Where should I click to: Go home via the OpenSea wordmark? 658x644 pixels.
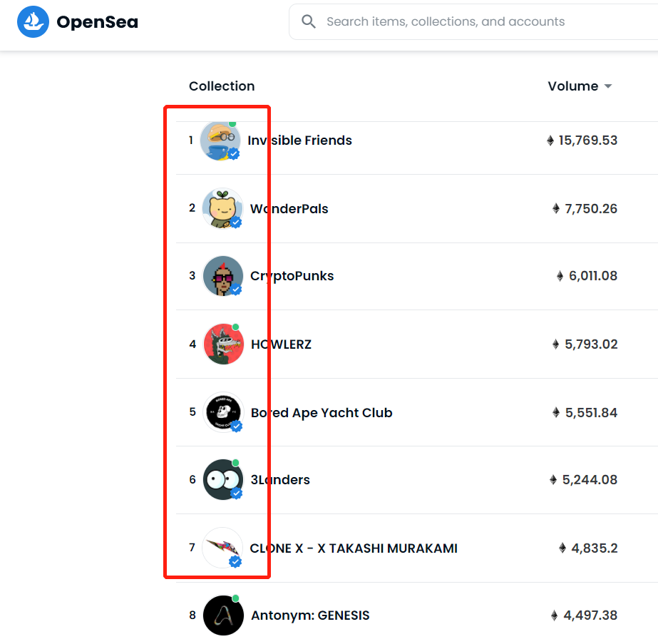click(98, 22)
